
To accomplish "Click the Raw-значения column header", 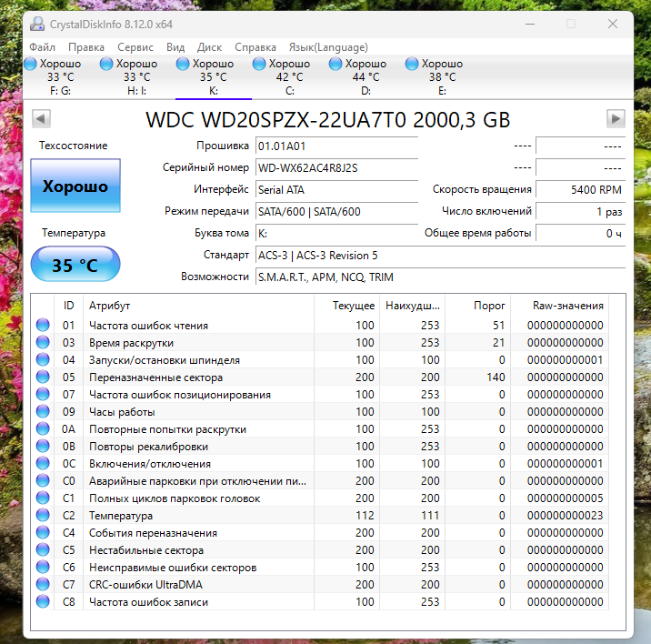I will coord(560,306).
